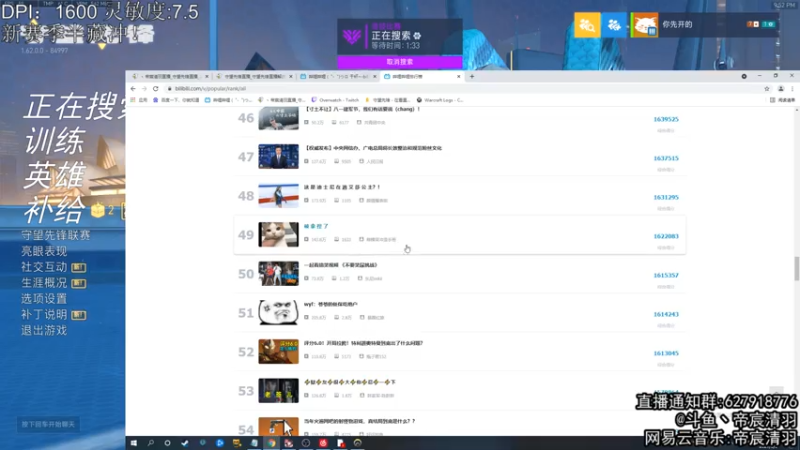Open the yellow find group icon
800x450 pixels.
coord(587,24)
